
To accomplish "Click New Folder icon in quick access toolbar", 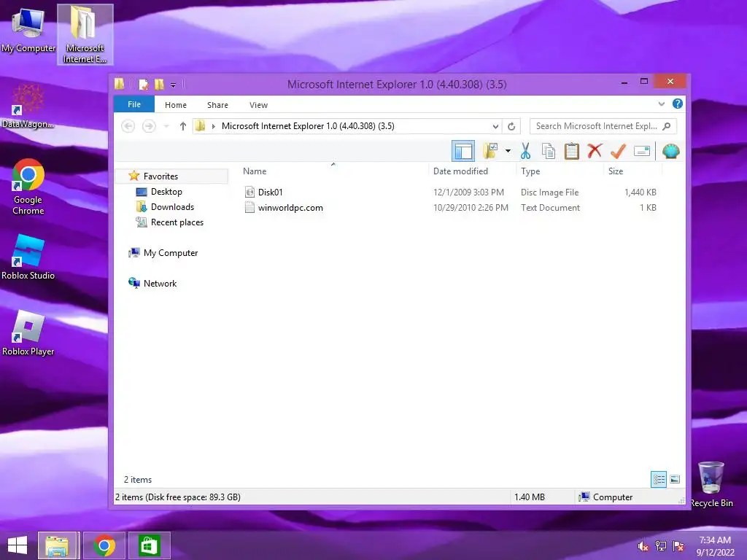I will click(x=158, y=85).
